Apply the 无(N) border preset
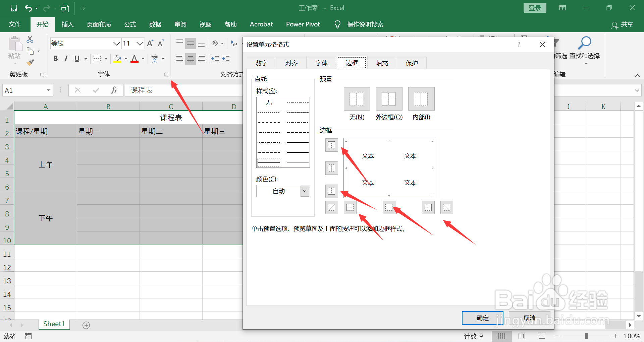 tap(357, 99)
